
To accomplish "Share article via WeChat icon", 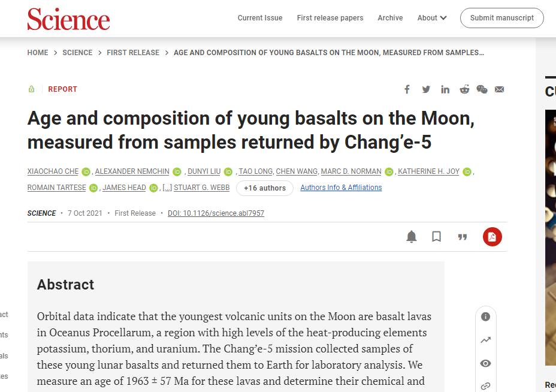I will click(x=482, y=89).
